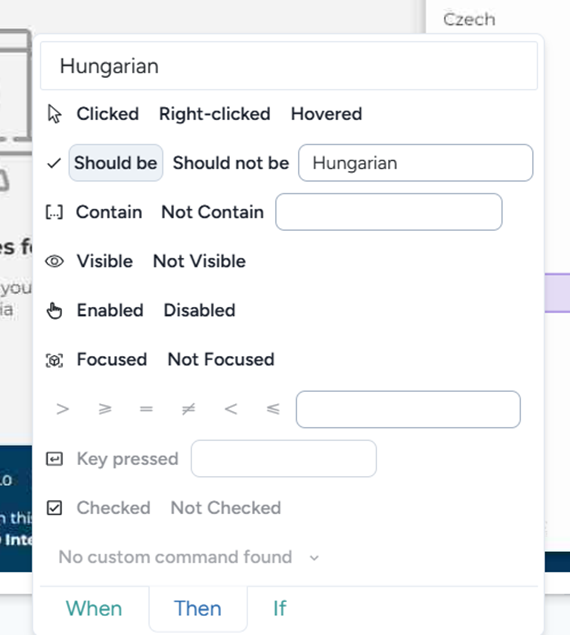
Task: Click the chevron beside No custom command found
Action: point(314,558)
